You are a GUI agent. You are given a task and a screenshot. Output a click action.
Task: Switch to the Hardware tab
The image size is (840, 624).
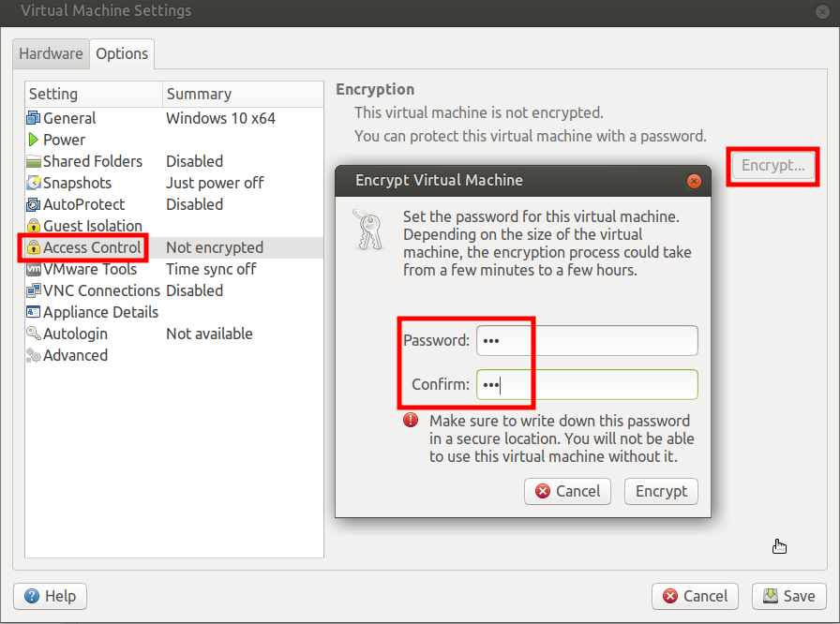(51, 53)
